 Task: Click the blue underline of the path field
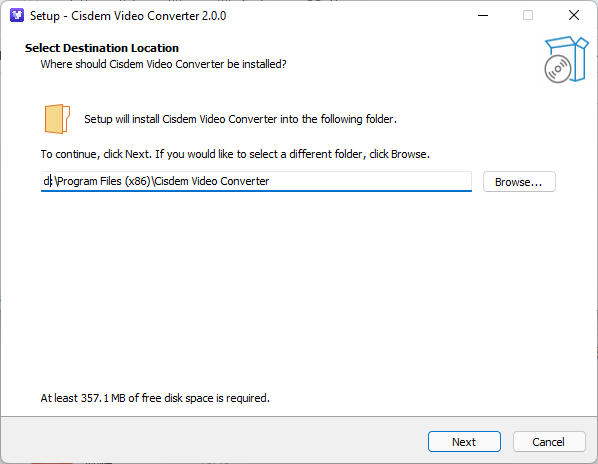point(256,190)
